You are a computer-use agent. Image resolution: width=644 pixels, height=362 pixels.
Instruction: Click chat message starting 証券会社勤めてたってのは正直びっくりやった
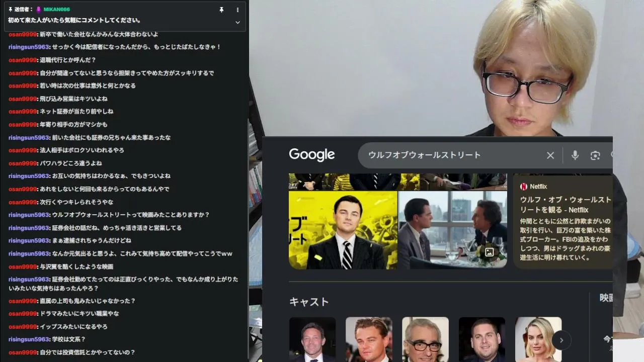point(123,284)
